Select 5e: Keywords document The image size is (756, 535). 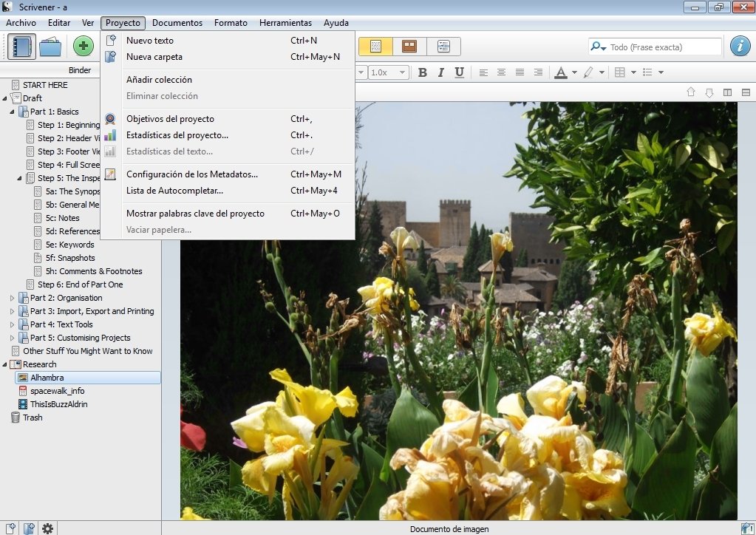[x=70, y=245]
